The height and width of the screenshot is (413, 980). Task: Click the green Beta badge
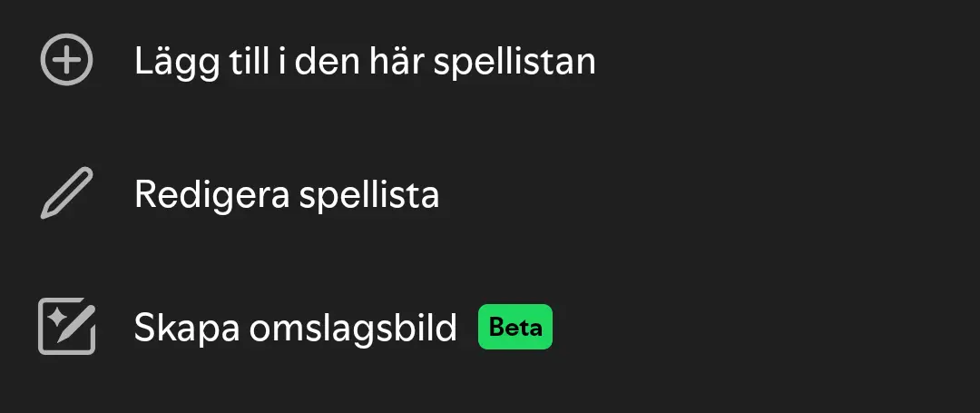pos(515,327)
